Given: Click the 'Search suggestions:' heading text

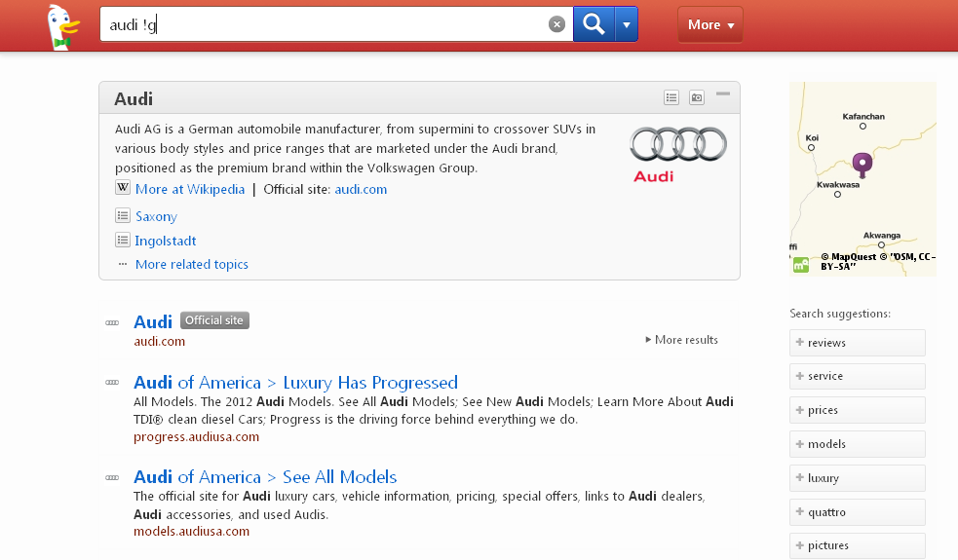Looking at the screenshot, I should point(840,314).
